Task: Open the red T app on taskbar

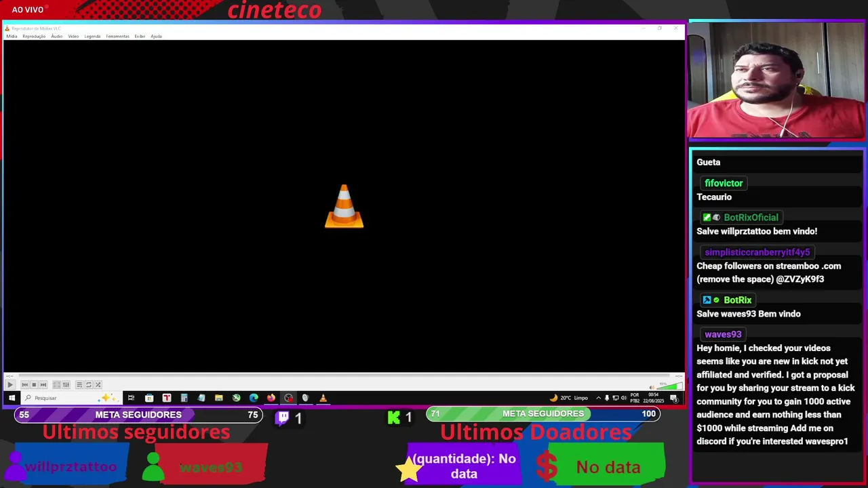Action: tap(166, 398)
